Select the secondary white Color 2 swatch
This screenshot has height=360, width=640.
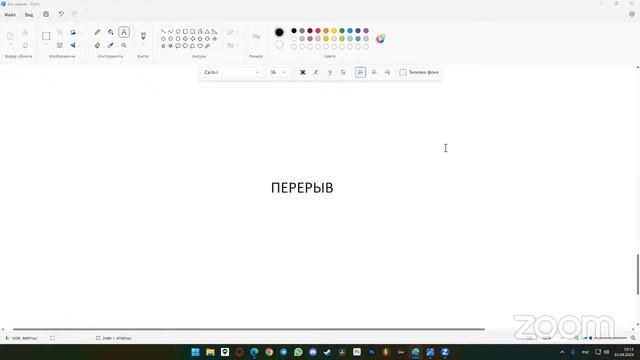(279, 45)
